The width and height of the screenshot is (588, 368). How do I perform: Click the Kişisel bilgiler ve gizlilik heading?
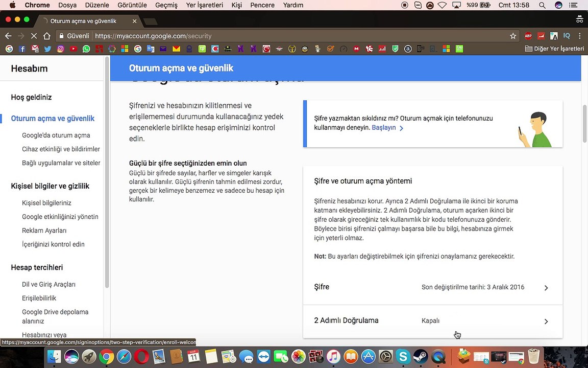click(x=50, y=186)
